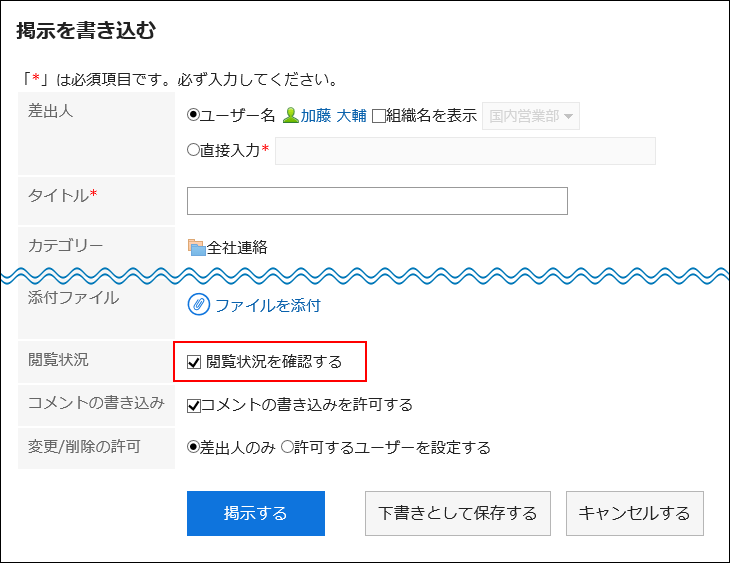Click the カテゴリー row label
This screenshot has width=730, height=563.
[x=65, y=245]
